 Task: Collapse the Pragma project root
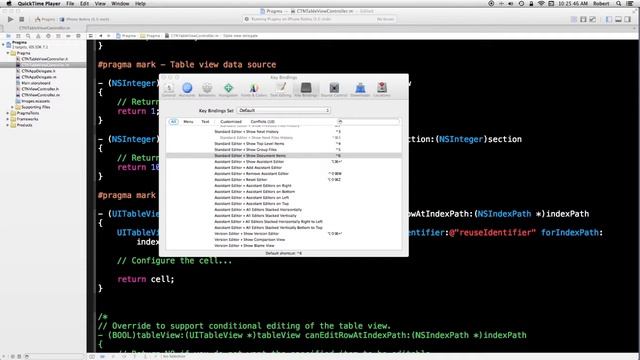(3, 44)
